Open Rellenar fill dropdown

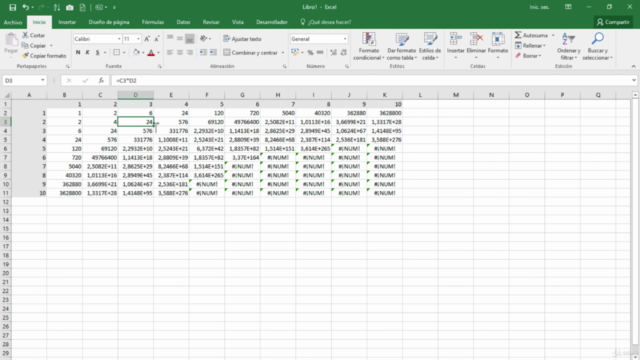pos(530,45)
